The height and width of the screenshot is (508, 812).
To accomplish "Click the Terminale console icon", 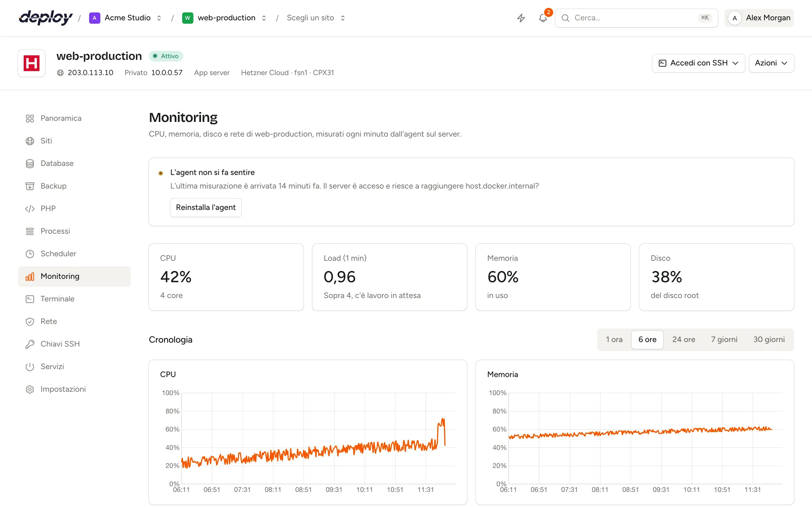I will [30, 299].
